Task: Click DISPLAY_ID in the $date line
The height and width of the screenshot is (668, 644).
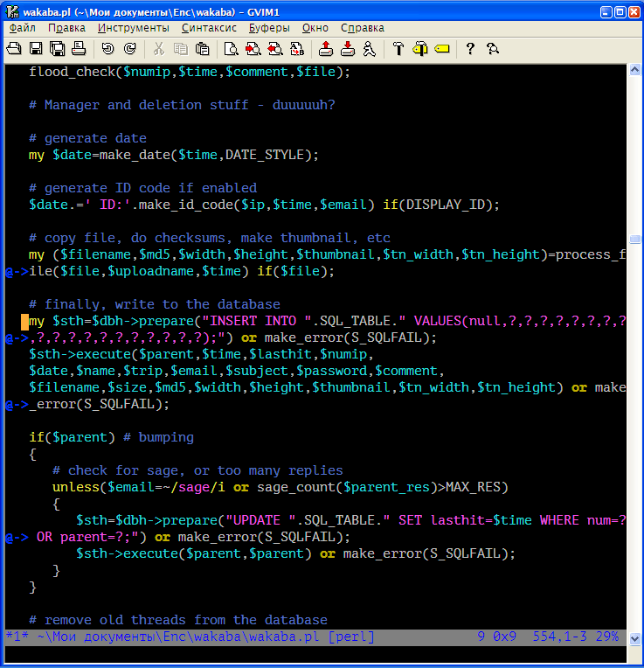Action: [446, 205]
